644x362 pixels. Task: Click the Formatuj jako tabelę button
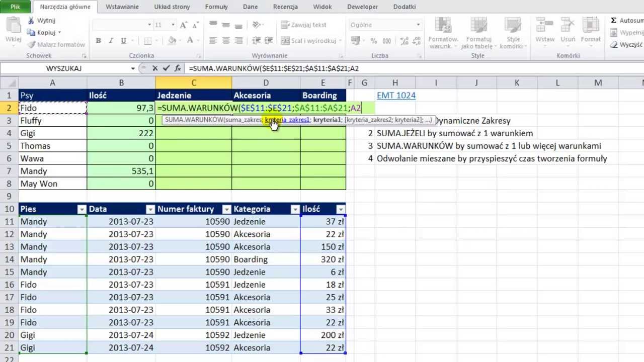coord(478,33)
